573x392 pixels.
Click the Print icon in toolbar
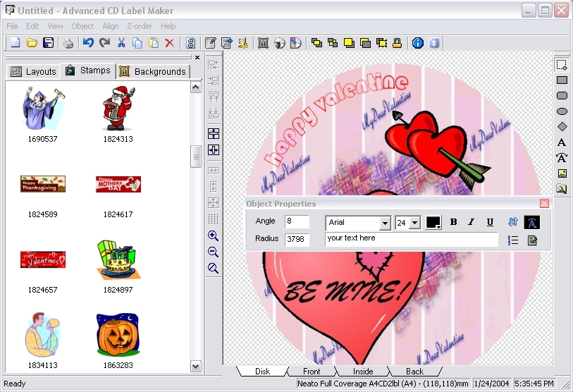coord(68,43)
